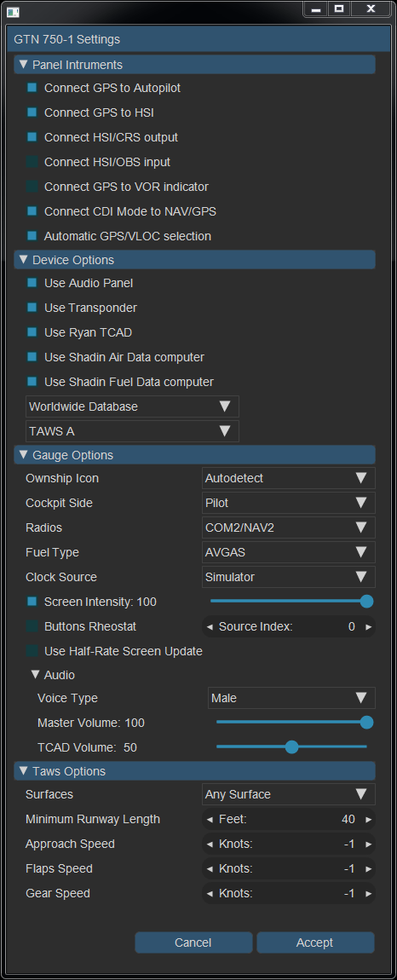Minimize the settings window
397x980 pixels.
click(x=317, y=9)
